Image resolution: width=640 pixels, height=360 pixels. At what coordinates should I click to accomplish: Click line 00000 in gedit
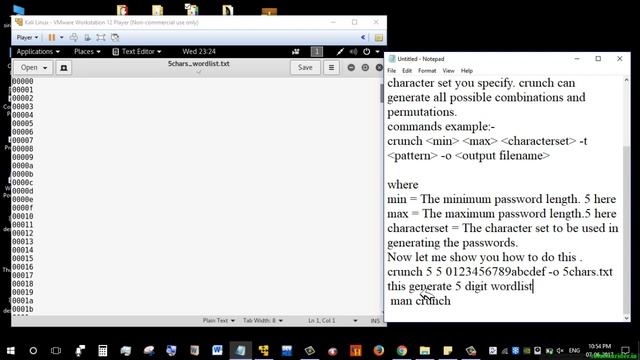[x=23, y=81]
